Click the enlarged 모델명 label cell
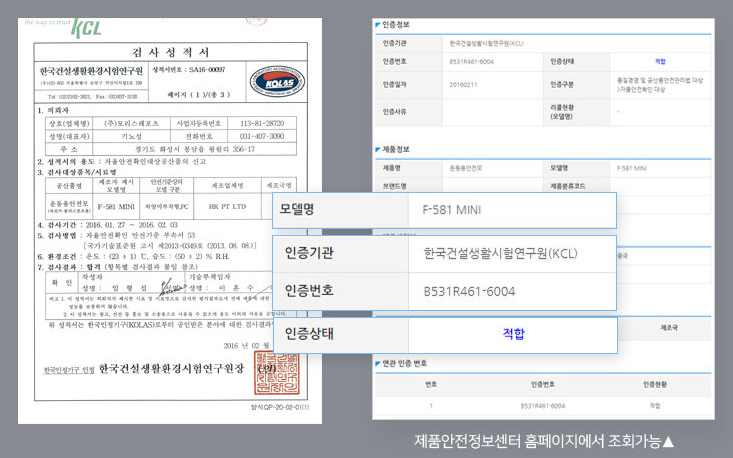The width and height of the screenshot is (733, 458). click(340, 210)
